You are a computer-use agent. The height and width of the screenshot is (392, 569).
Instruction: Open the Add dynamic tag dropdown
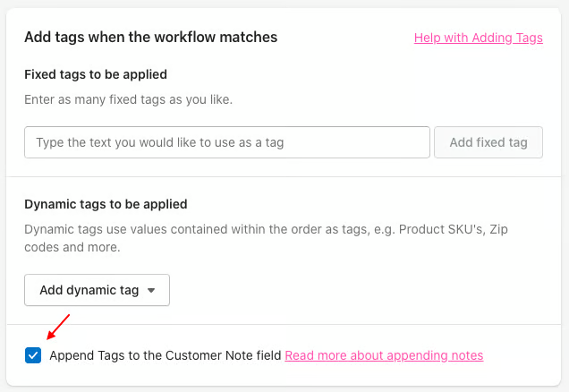point(97,290)
